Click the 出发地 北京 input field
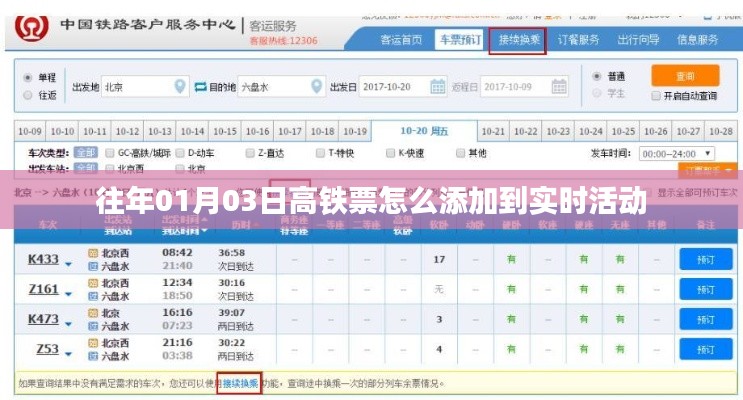The width and height of the screenshot is (743, 400). [138, 87]
